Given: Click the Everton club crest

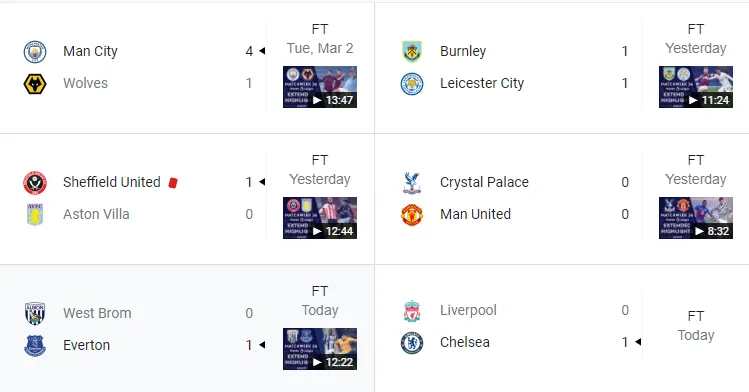Looking at the screenshot, I should (35, 345).
